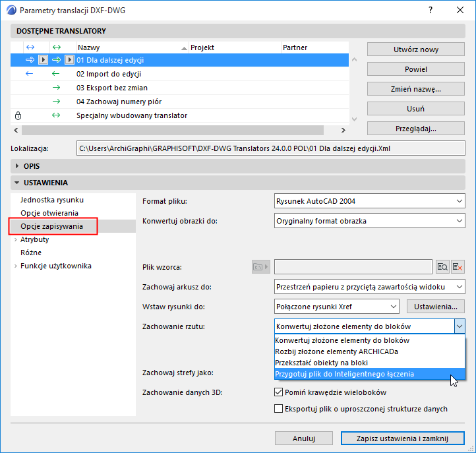Enable Eksportuj plik o uproszczonej strukturze danych
Screen dimensions: 476x453
coord(278,408)
